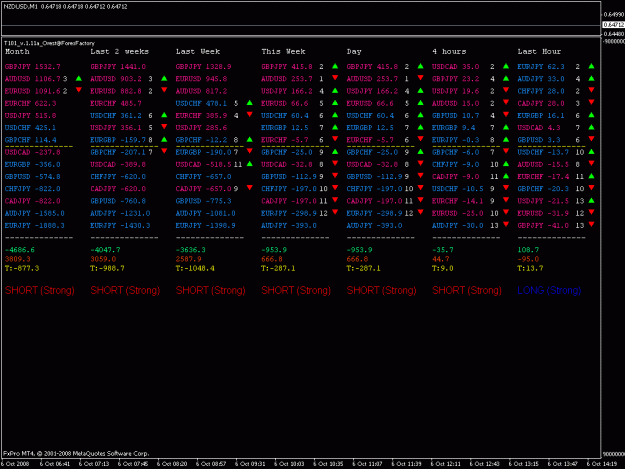Click red arrow on EURCHF 385.9 row
Screen dimensions: 625x469
(250, 115)
